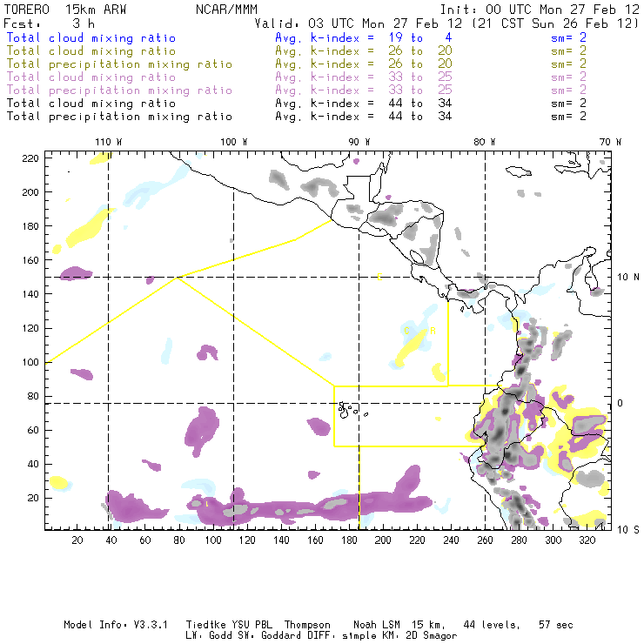Click the '100' tick label on vertical axis
Screen dimensions: 644x644
tap(30, 362)
